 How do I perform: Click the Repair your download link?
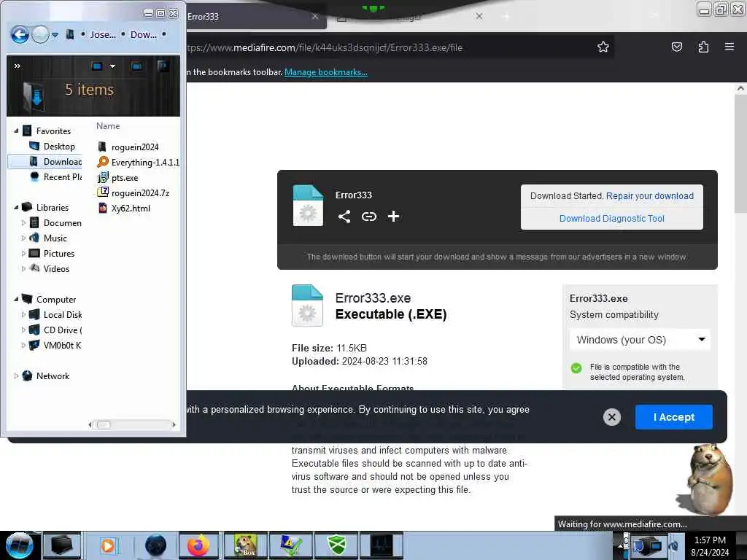point(650,195)
